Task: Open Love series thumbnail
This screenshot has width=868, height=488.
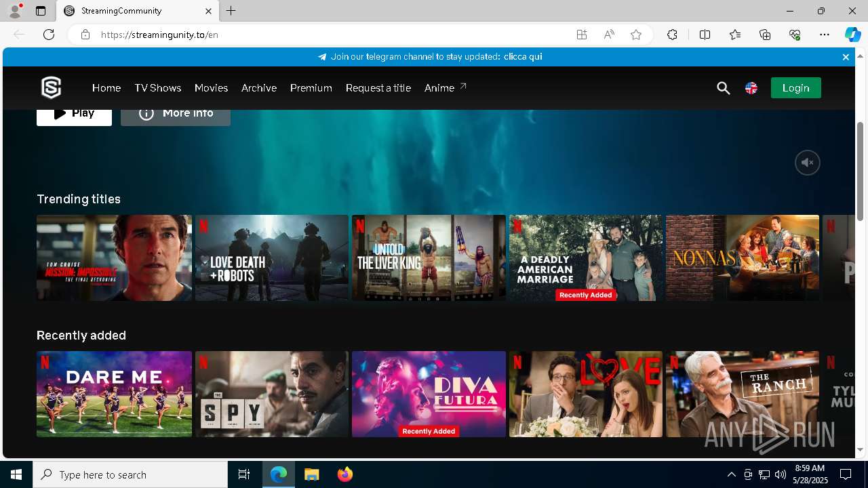Action: pyautogui.click(x=586, y=394)
